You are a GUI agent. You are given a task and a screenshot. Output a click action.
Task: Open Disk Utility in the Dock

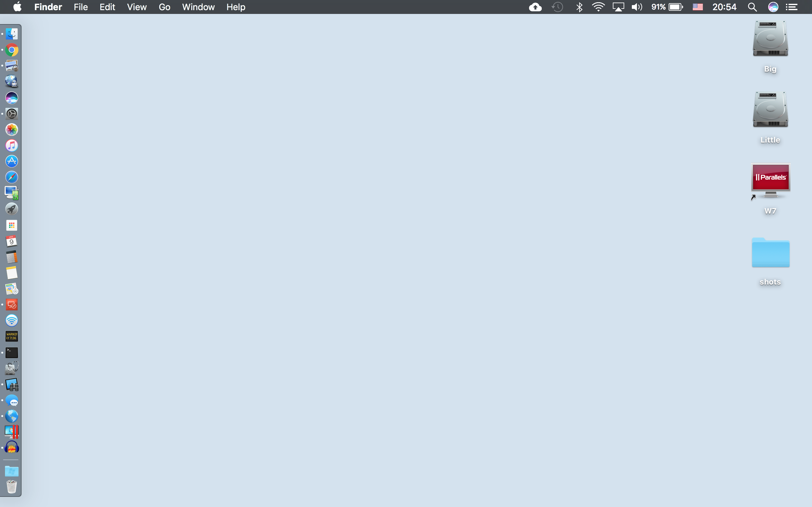click(x=12, y=368)
